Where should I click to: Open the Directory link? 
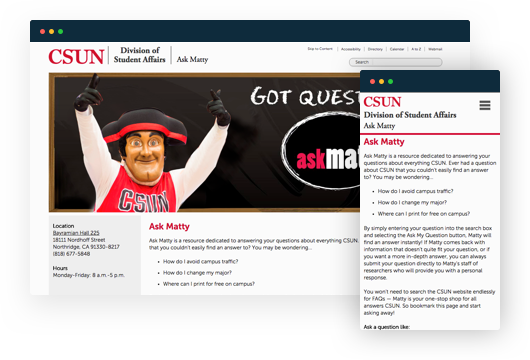click(x=375, y=49)
